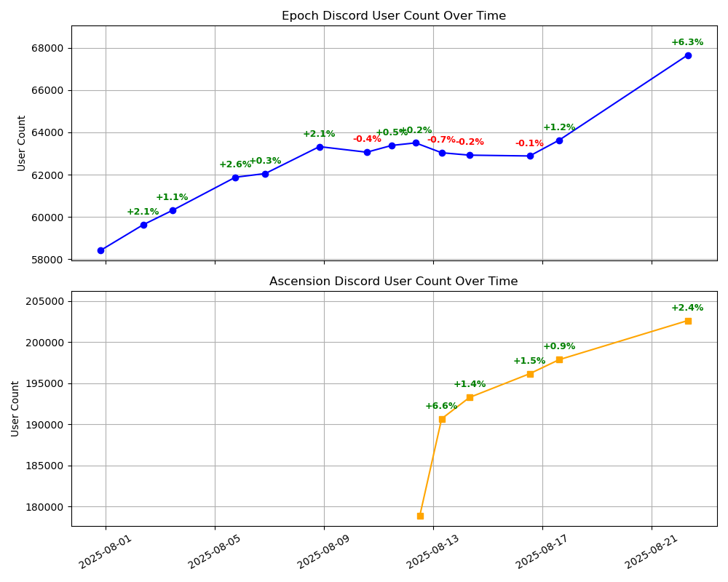Click the green +6.6% annotation
Viewport: 728px width, 582px height.
[x=441, y=406]
